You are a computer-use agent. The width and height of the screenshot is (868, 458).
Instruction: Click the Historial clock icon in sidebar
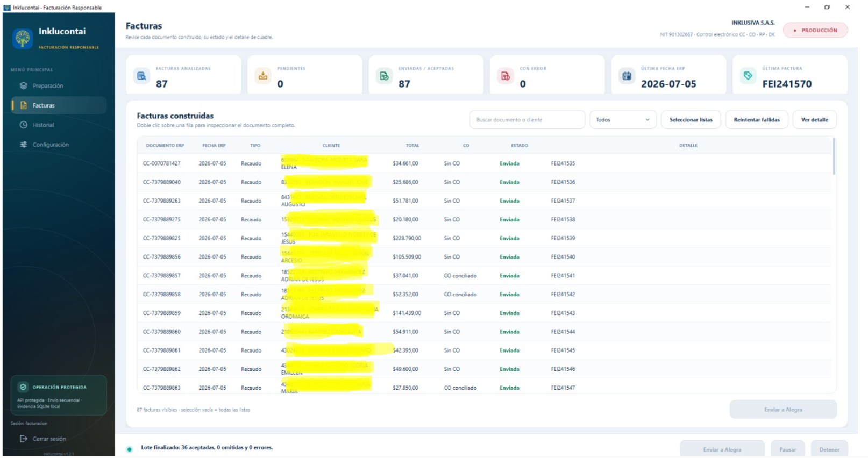[24, 125]
